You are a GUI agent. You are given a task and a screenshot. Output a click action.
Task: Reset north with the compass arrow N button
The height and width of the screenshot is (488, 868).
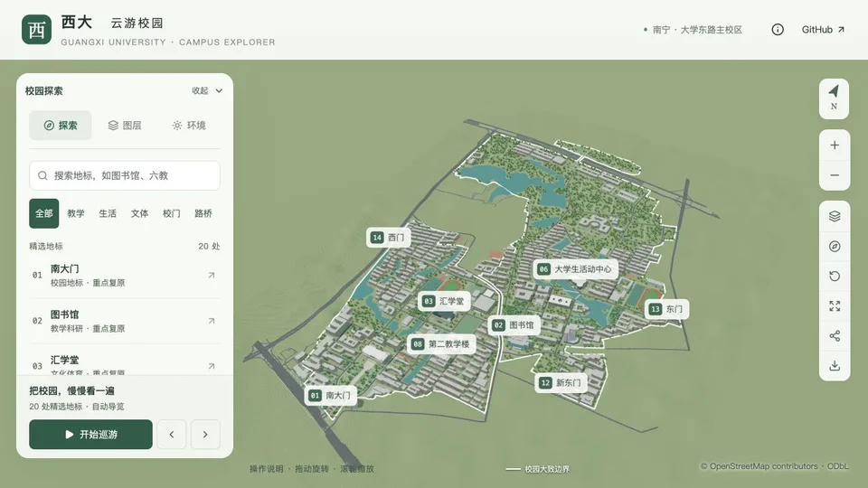tap(835, 99)
